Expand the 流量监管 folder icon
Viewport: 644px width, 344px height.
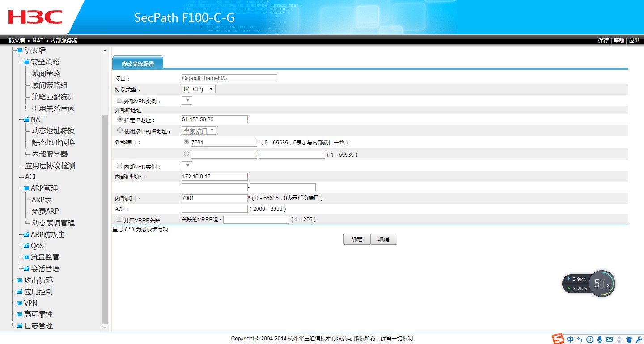26,257
